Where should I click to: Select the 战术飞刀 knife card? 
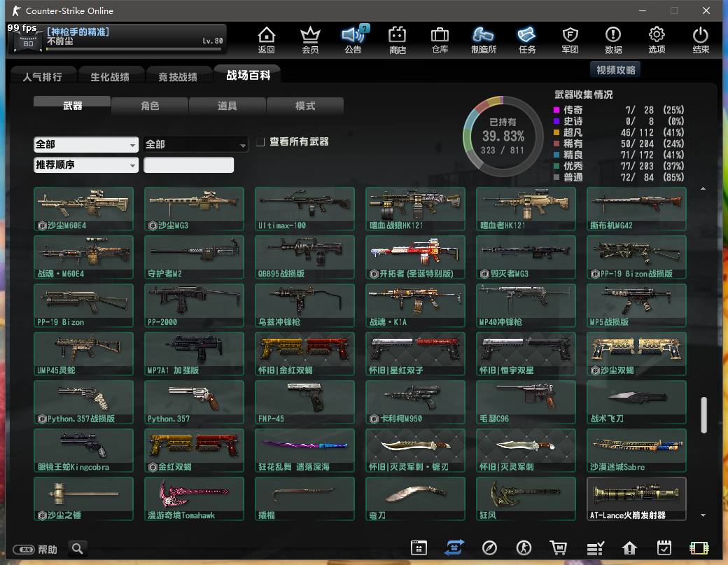tap(636, 402)
